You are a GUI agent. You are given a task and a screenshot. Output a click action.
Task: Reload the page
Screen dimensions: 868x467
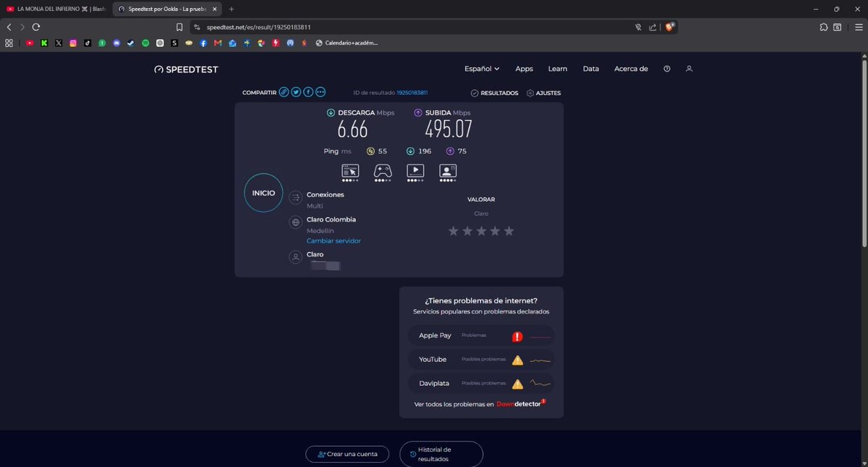click(36, 27)
